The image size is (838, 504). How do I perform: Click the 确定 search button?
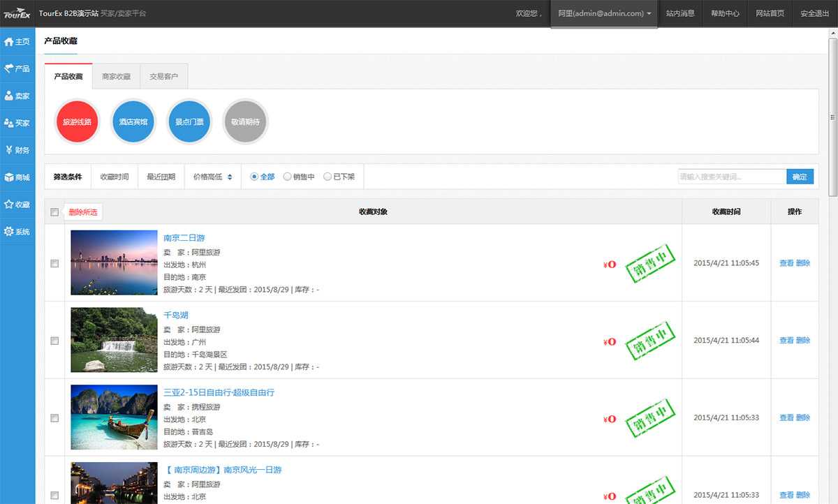pyautogui.click(x=800, y=177)
